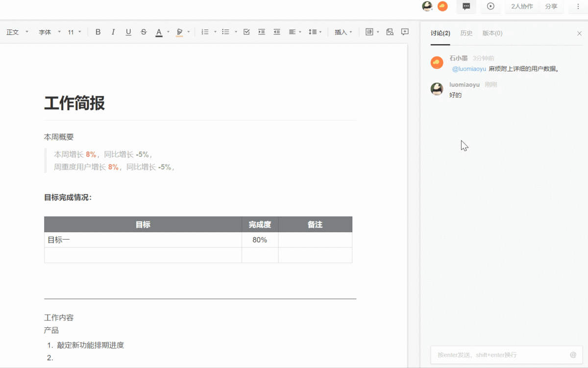The height and width of the screenshot is (368, 588).
Task: Click the panda user avatar in header
Action: click(x=427, y=6)
